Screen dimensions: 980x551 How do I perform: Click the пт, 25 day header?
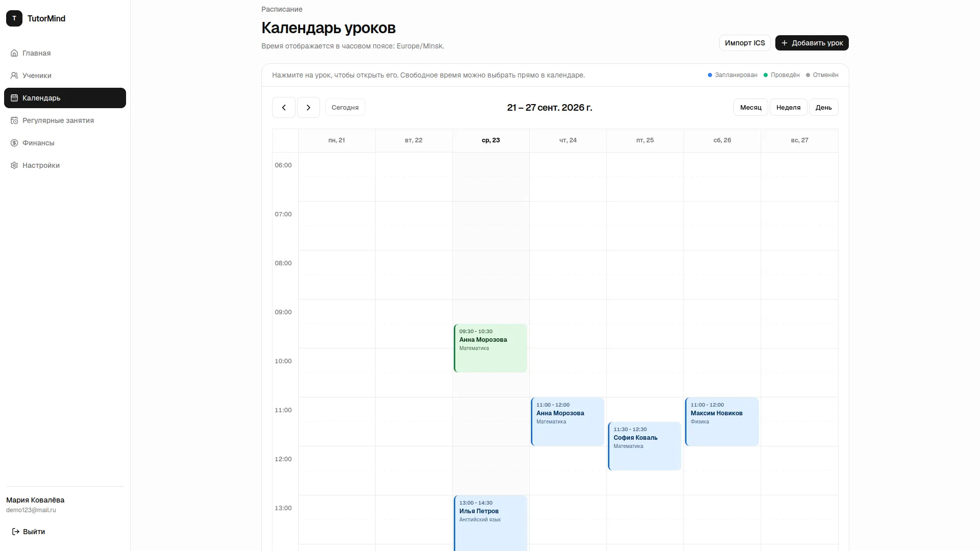pyautogui.click(x=645, y=140)
